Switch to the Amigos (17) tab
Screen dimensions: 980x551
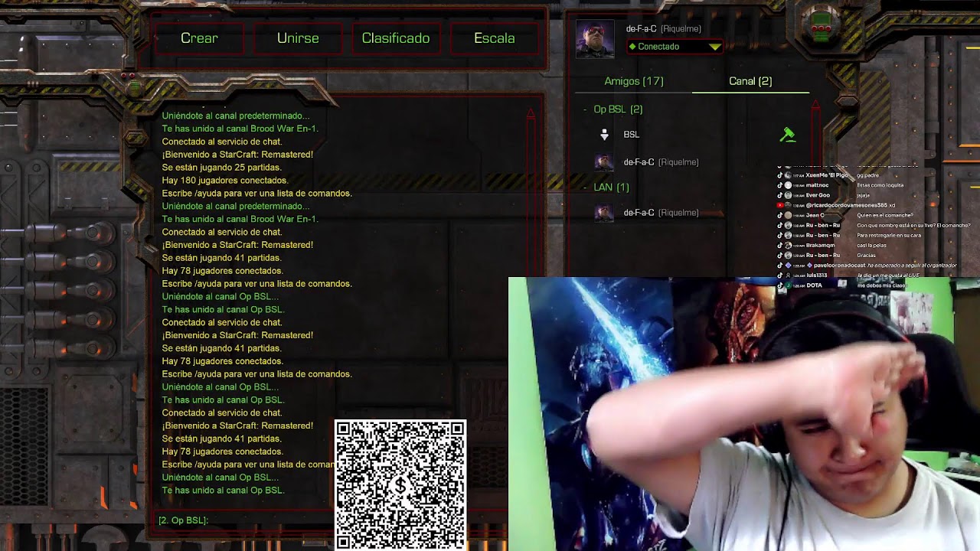pos(634,81)
